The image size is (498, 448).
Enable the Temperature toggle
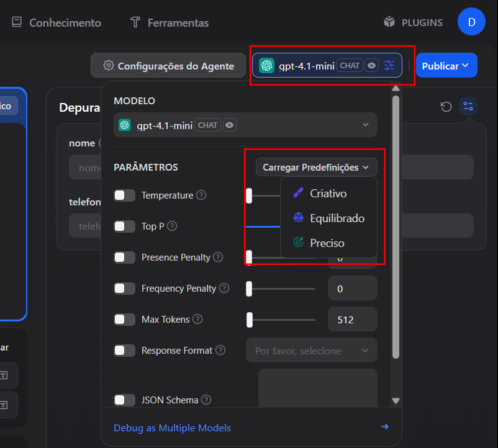[x=124, y=195]
